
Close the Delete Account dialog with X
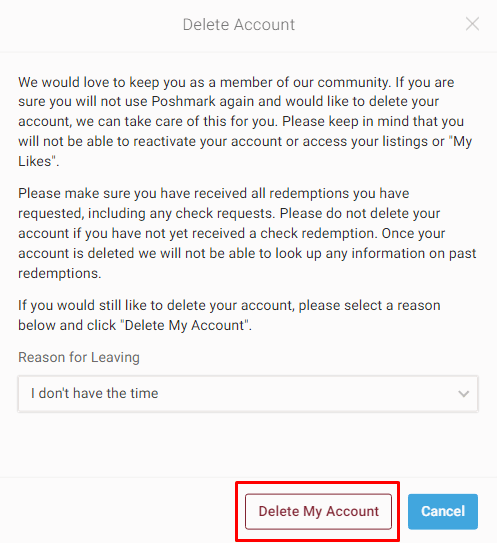tap(472, 24)
